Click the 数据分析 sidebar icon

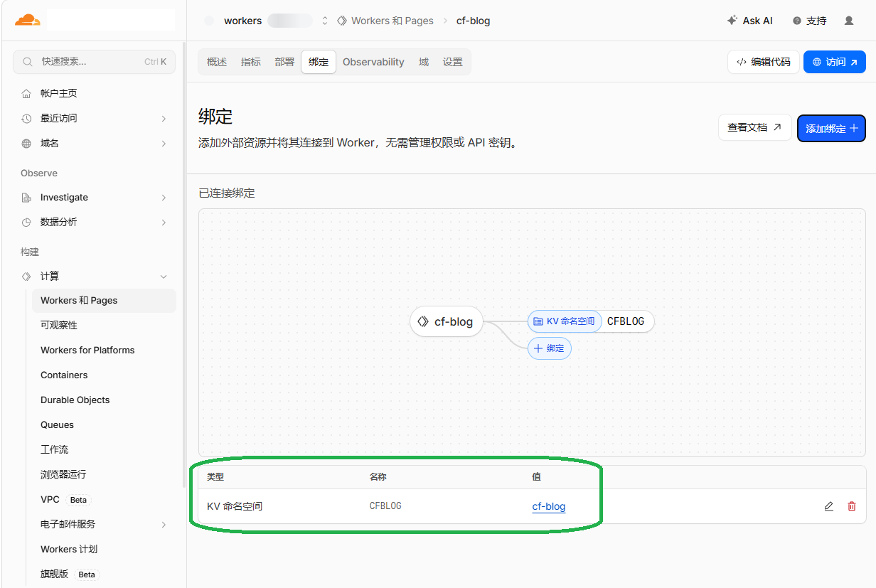click(x=26, y=222)
